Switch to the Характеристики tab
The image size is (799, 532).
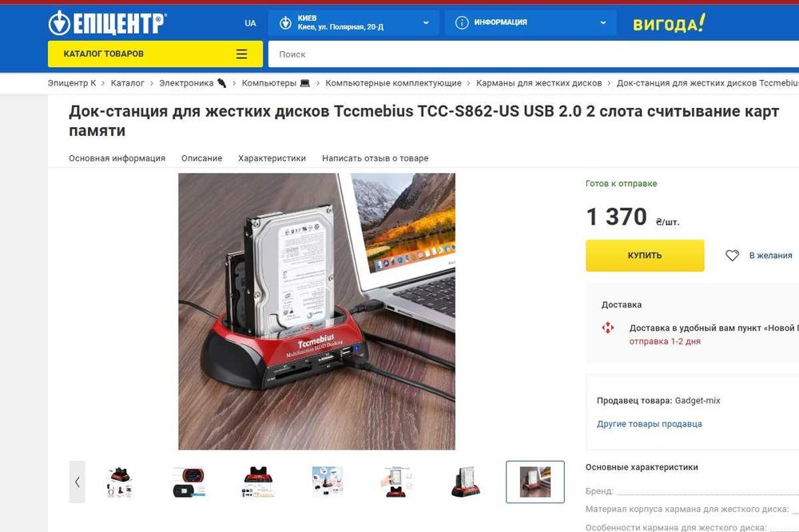[x=272, y=158]
